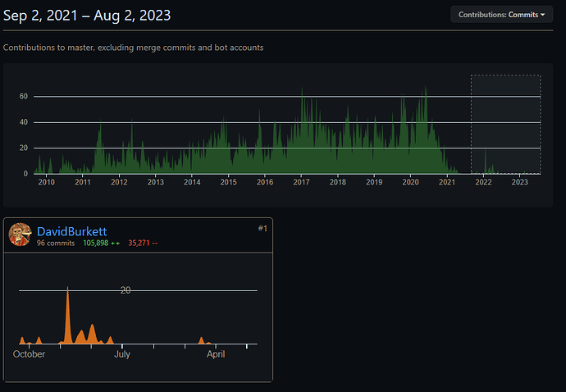Viewport: 566px width, 392px height.
Task: Open DavidBurkett's profile link
Action: 72,231
